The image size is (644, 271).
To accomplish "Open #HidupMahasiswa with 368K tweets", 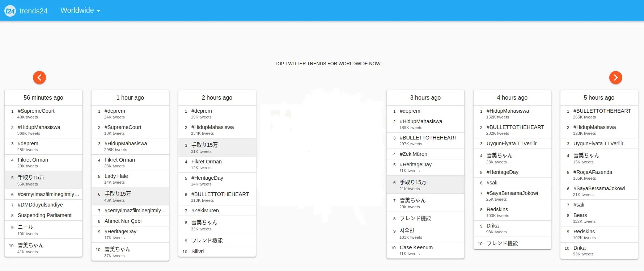I will tap(39, 127).
